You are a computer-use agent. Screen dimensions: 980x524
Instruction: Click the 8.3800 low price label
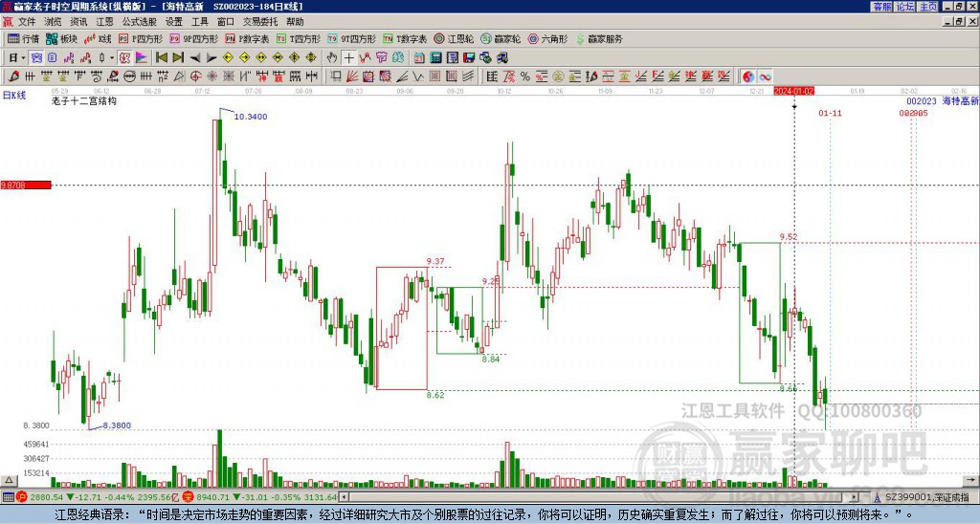click(117, 426)
